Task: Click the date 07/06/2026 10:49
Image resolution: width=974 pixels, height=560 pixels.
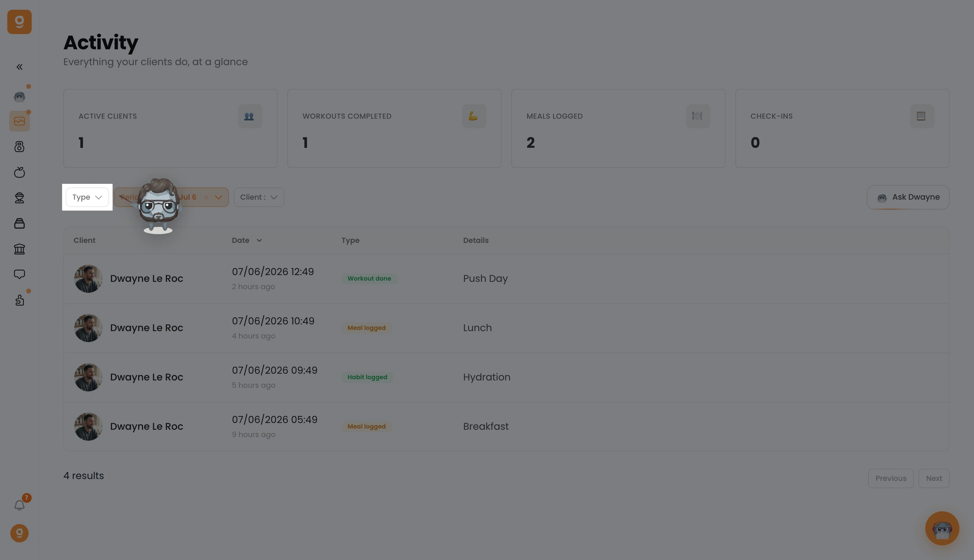Action: (x=273, y=321)
